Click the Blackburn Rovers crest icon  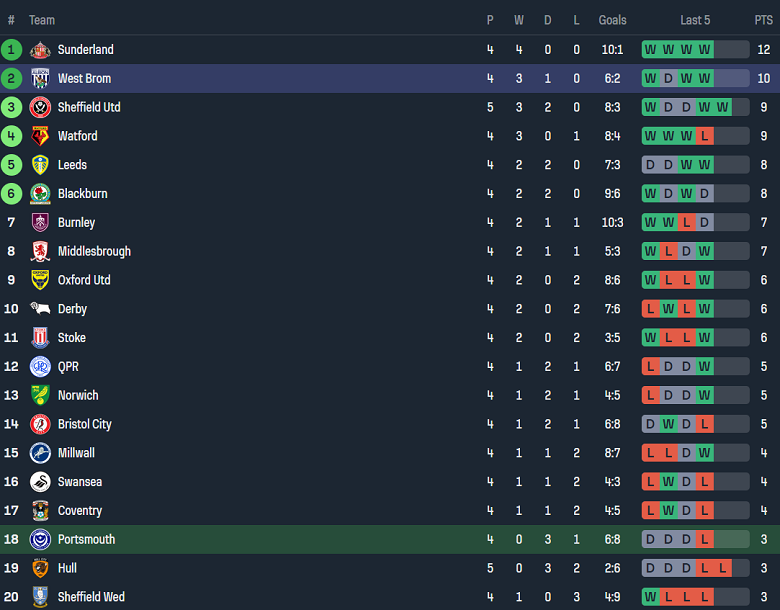coord(40,194)
